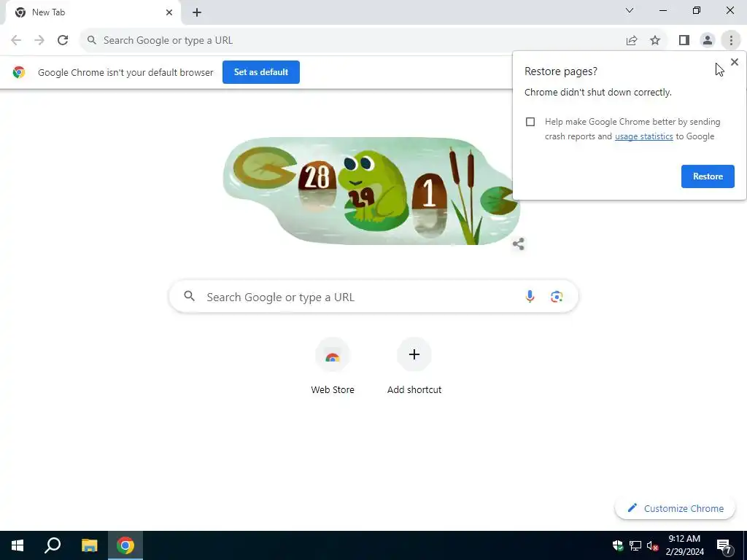747x560 pixels.
Task: Open the profile avatar menu
Action: point(708,41)
